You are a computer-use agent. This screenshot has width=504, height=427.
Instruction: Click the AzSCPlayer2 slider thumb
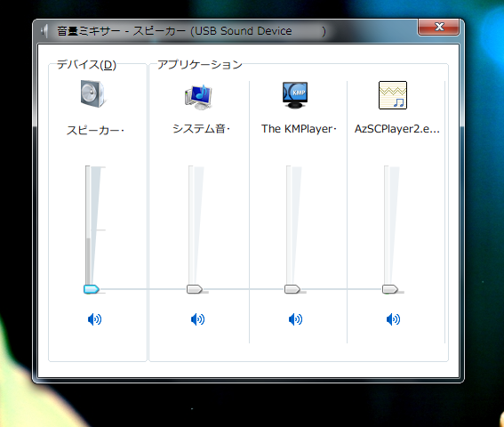tap(390, 289)
